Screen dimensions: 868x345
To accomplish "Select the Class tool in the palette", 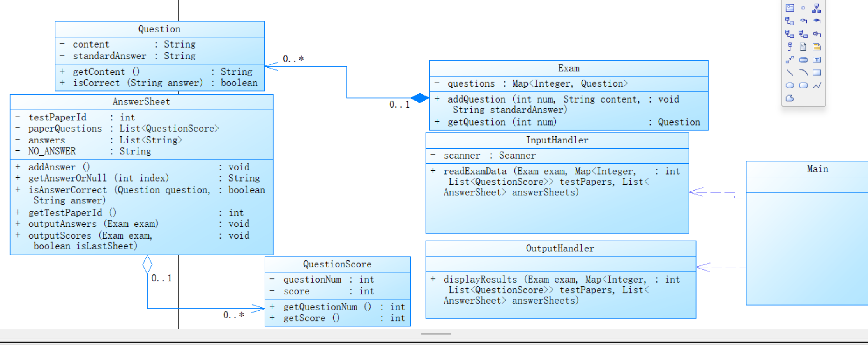I will coord(790,8).
